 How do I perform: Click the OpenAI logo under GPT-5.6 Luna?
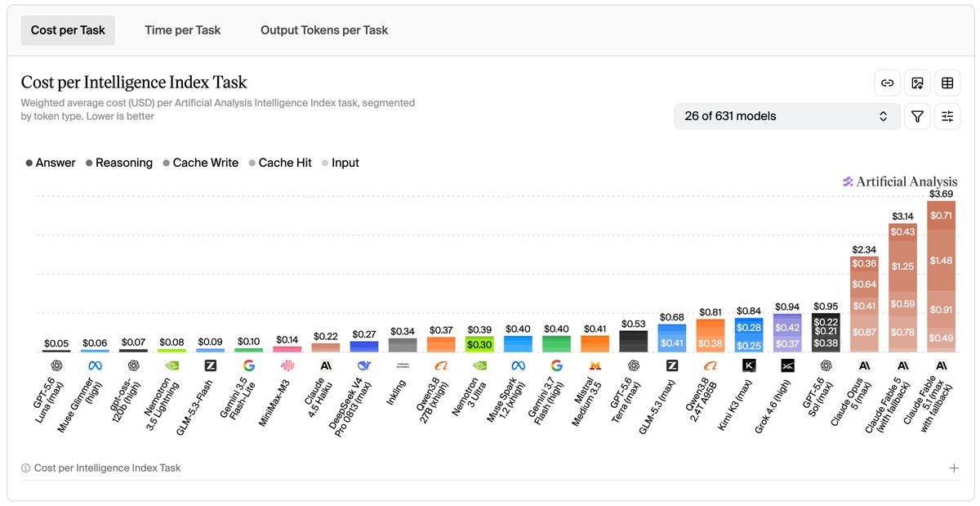[x=56, y=365]
